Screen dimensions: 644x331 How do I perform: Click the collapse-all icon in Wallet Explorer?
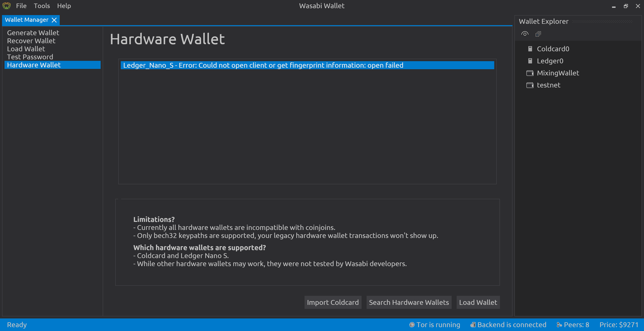point(538,34)
